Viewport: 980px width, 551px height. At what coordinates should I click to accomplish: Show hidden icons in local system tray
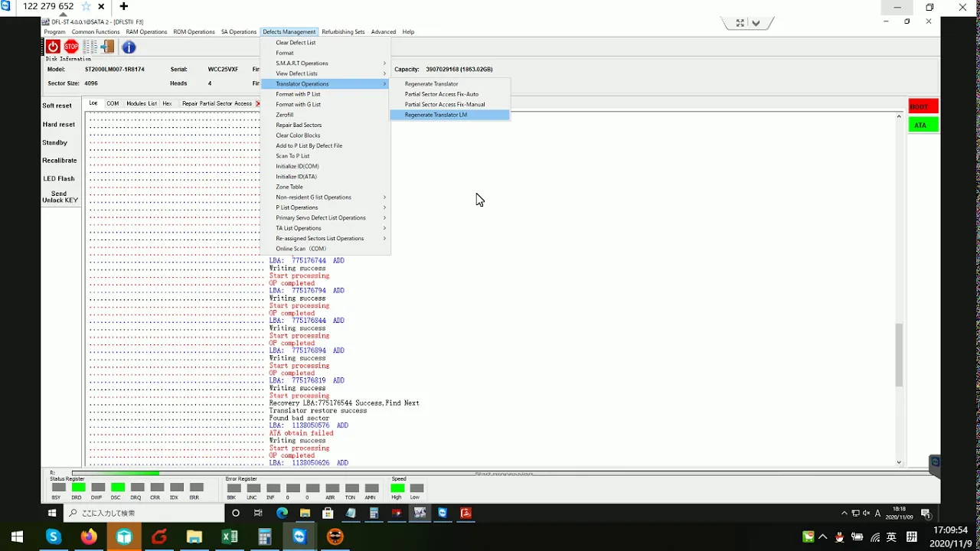tap(823, 537)
